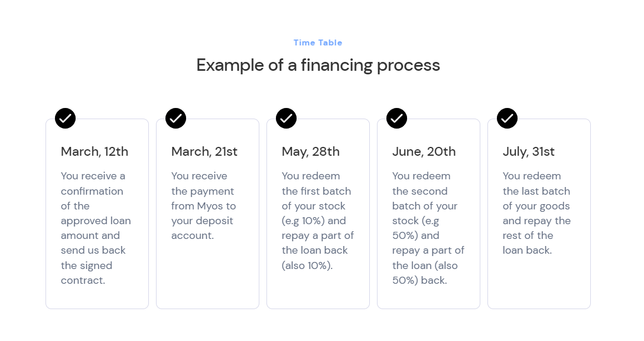
Task: Select the 'June, 20th' card title
Action: coord(424,152)
